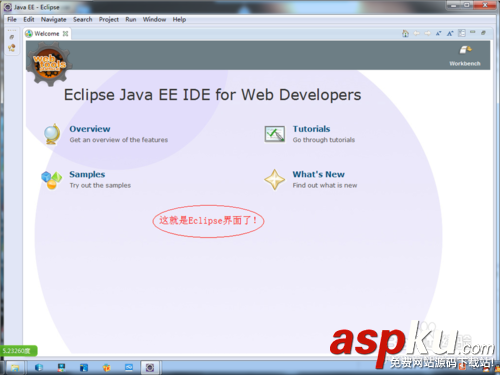The image size is (500, 375).
Task: Click the Customize page icon in Welcome toolbar
Action: (462, 33)
